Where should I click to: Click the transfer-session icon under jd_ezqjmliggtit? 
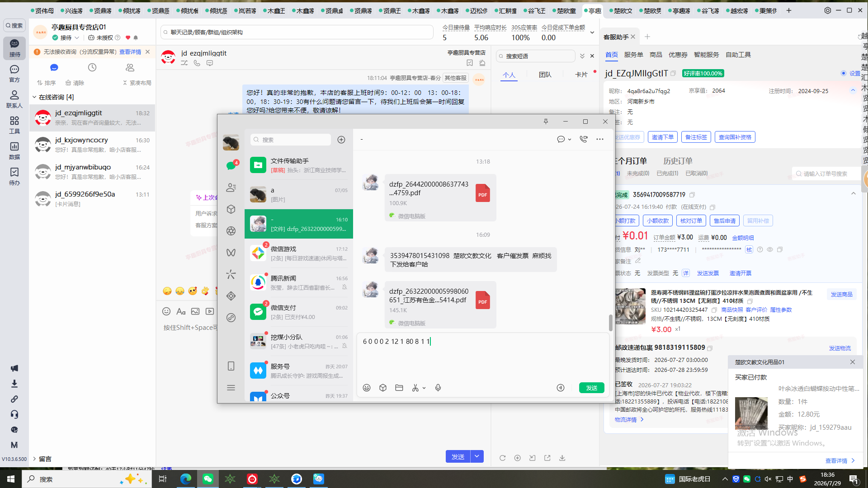[184, 63]
